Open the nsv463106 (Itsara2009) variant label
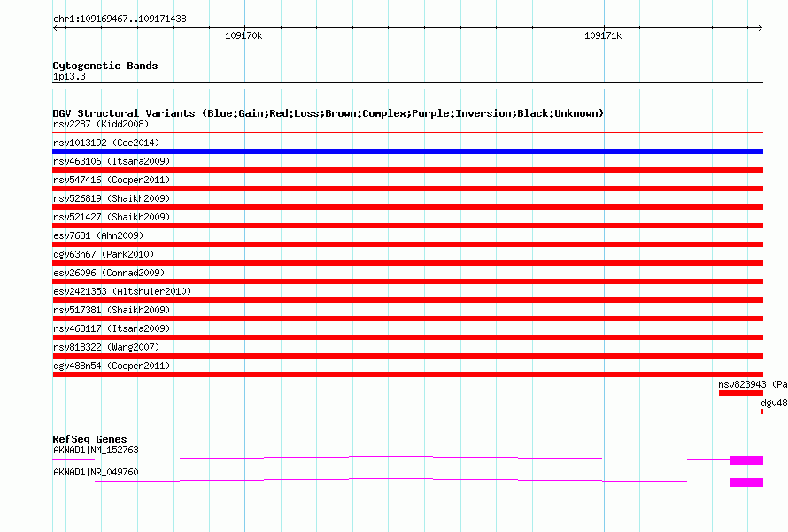Screen dimensions: 788x532 tap(112, 161)
